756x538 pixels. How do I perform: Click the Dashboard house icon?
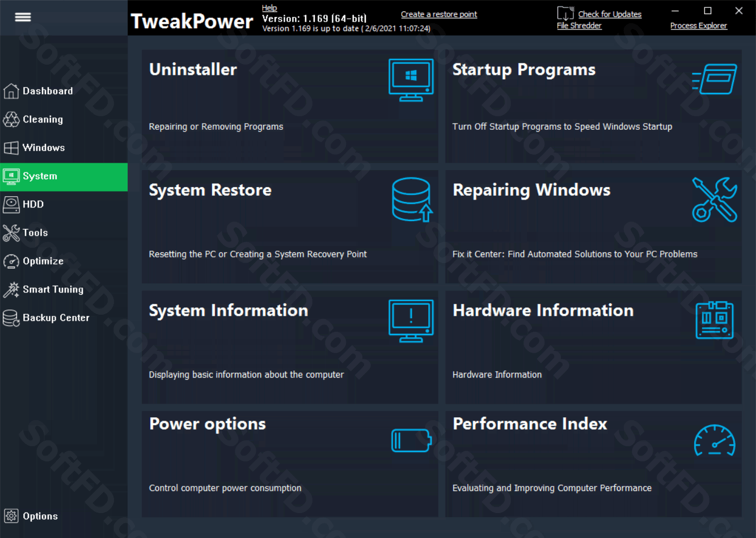click(11, 91)
